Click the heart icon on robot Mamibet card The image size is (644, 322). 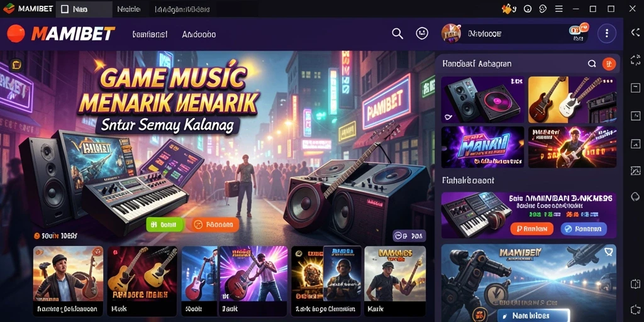608,252
